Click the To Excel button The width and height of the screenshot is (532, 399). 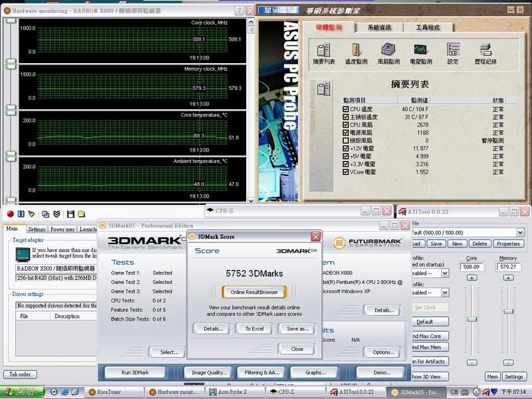(254, 329)
